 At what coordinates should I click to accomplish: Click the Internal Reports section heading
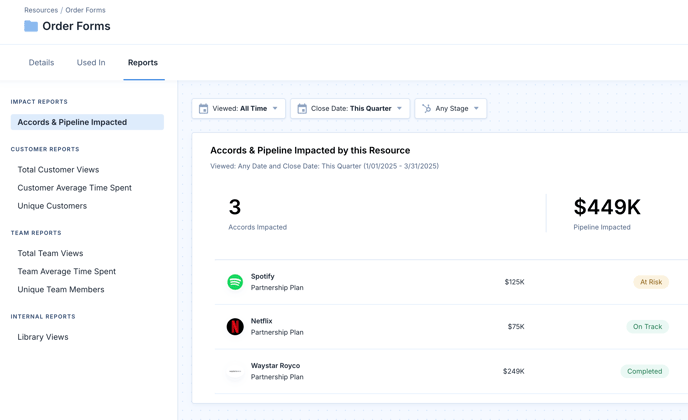pyautogui.click(x=43, y=316)
